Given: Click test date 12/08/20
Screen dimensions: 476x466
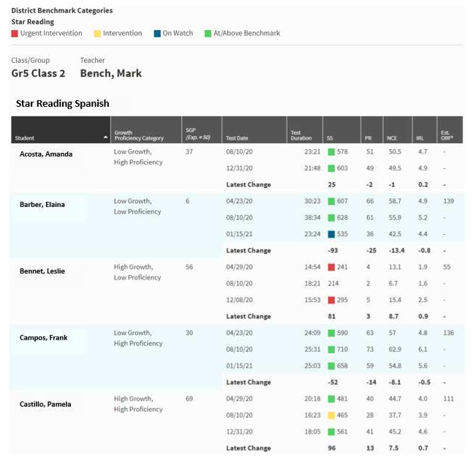Looking at the screenshot, I should (x=239, y=300).
